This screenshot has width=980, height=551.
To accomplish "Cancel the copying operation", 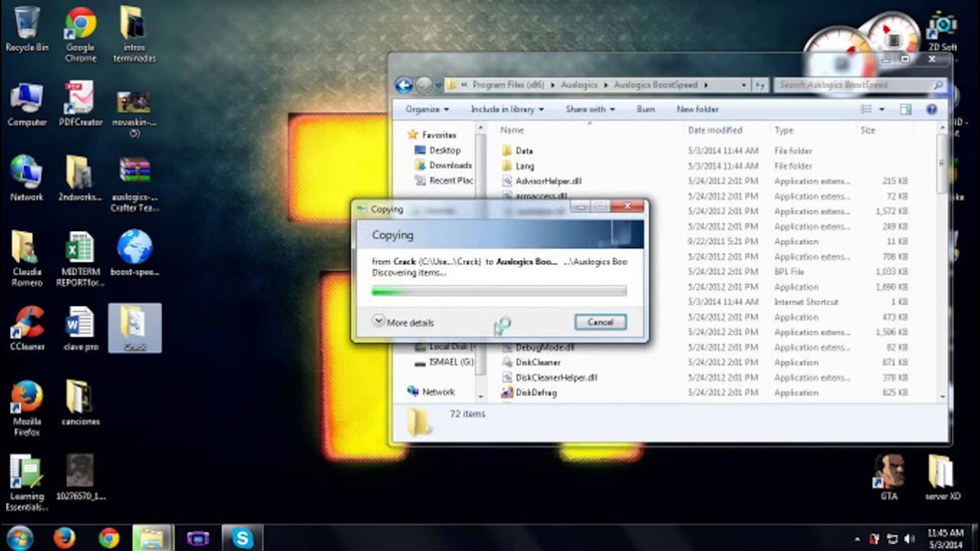I will [600, 322].
